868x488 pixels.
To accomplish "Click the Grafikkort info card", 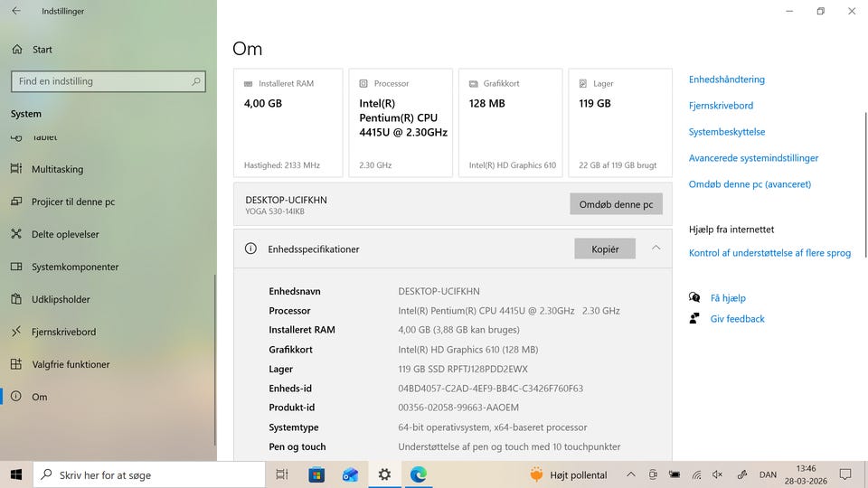I will click(x=510, y=123).
